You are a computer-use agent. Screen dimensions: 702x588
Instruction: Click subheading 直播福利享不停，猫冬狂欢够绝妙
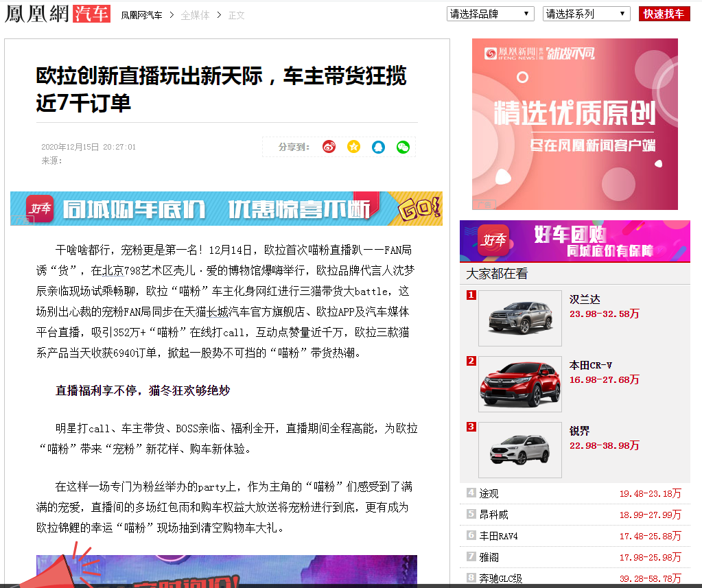point(143,390)
